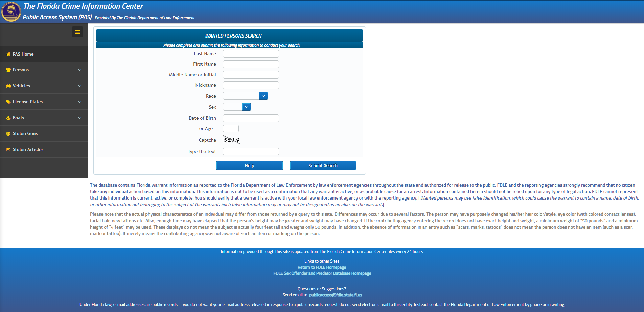Click The Florida Crime Information Center title
644x312 pixels.
click(x=83, y=6)
